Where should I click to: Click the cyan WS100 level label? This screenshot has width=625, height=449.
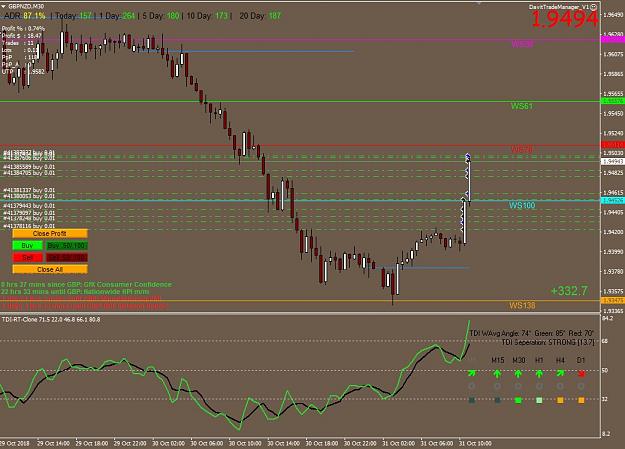tap(522, 205)
